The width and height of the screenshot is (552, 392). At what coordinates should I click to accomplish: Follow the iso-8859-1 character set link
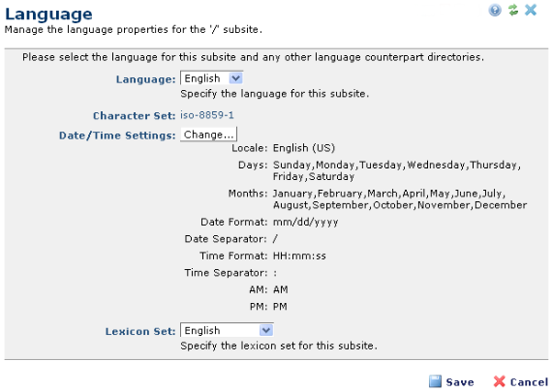(x=207, y=115)
